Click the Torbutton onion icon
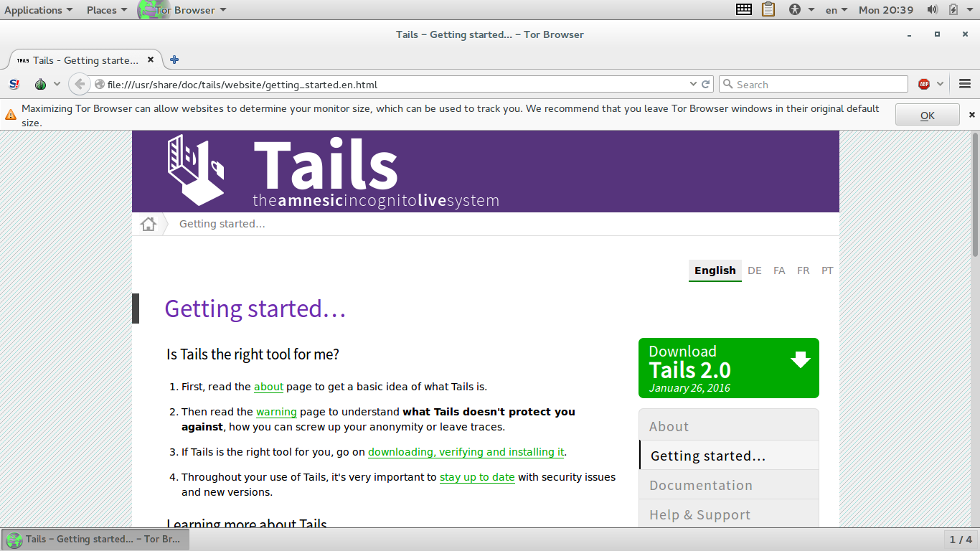 pos(40,84)
